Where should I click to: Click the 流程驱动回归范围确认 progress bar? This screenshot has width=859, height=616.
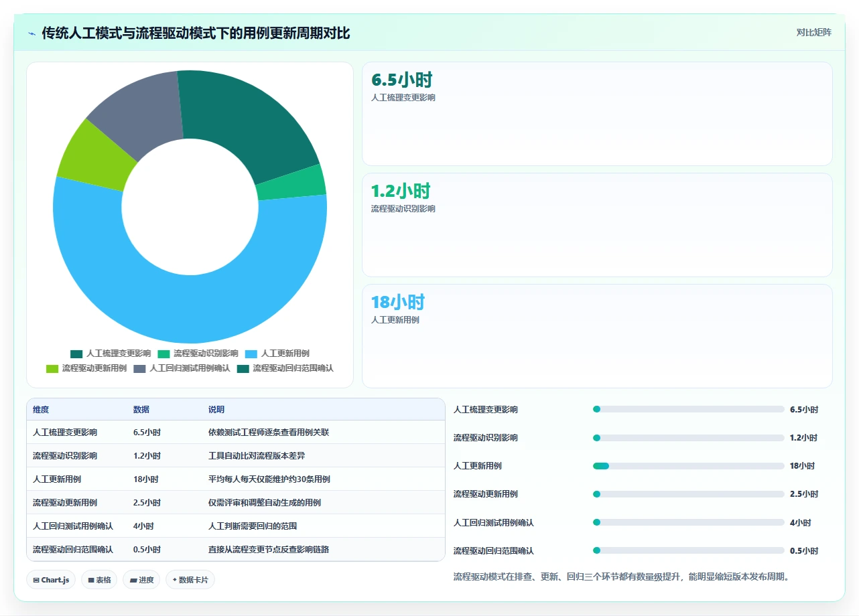[688, 550]
